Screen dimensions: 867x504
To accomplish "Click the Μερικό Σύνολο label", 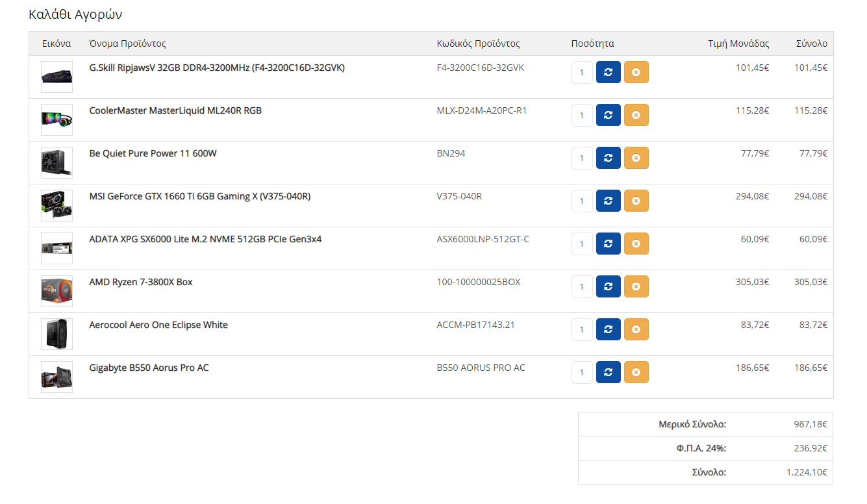I will (692, 424).
